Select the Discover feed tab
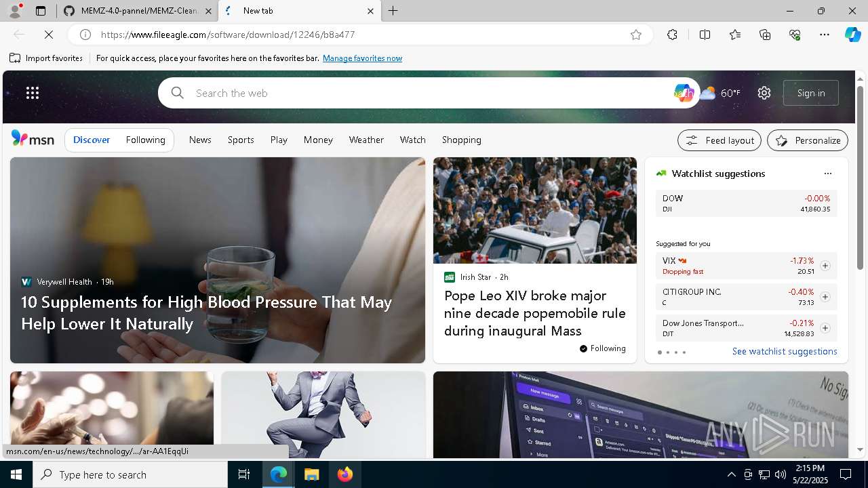This screenshot has height=488, width=868. coord(92,140)
